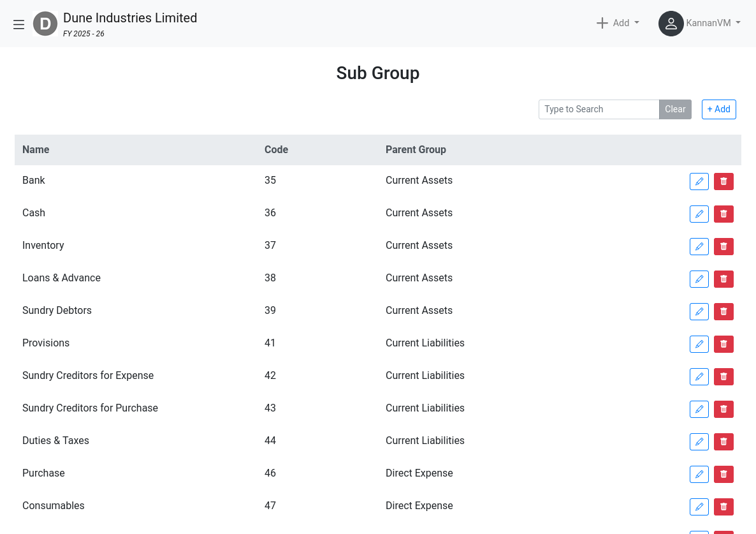The height and width of the screenshot is (534, 756).
Task: Delete Sundry Creditors for Purchase row
Action: (723, 410)
